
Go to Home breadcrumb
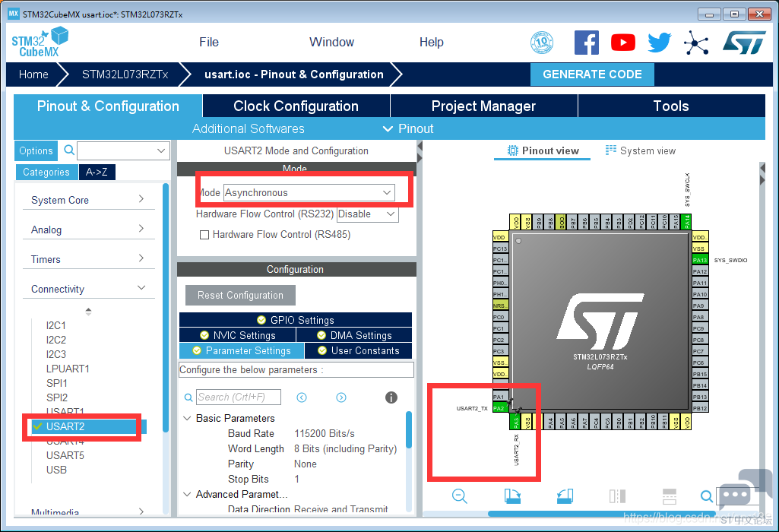pos(33,74)
